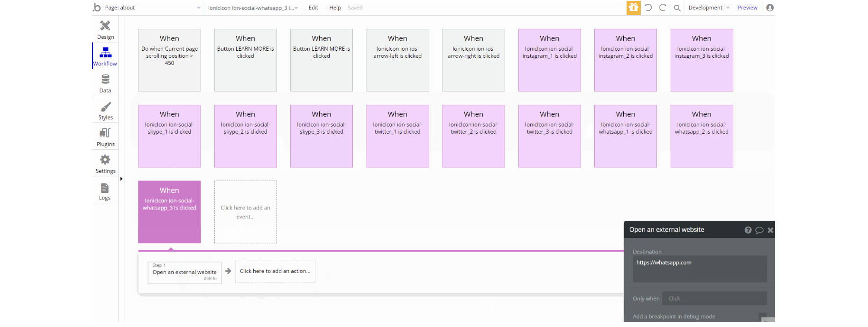Open the Settings gear tab
The height and width of the screenshot is (327, 868).
click(105, 164)
